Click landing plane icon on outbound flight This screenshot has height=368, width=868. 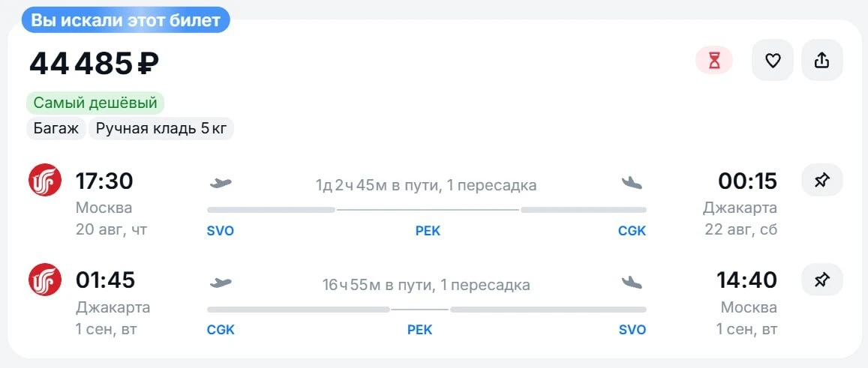pyautogui.click(x=632, y=183)
